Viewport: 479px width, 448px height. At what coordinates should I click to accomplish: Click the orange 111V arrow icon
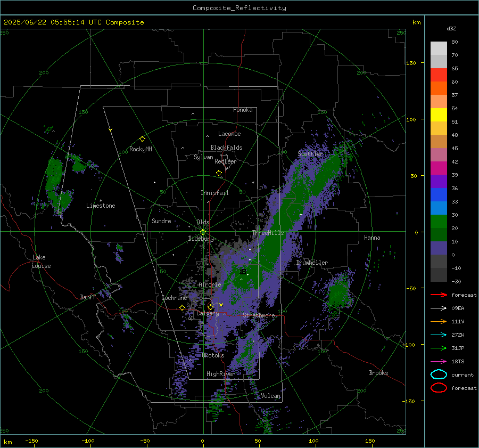click(x=439, y=321)
